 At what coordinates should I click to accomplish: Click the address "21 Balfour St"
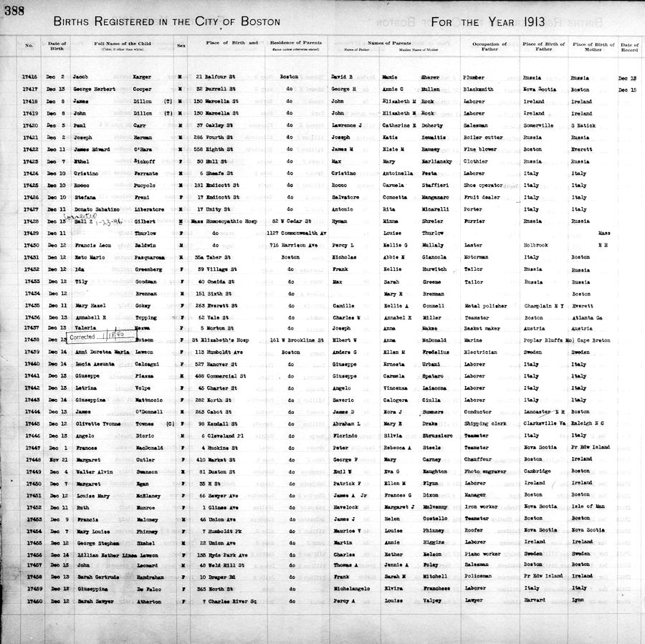(x=216, y=77)
